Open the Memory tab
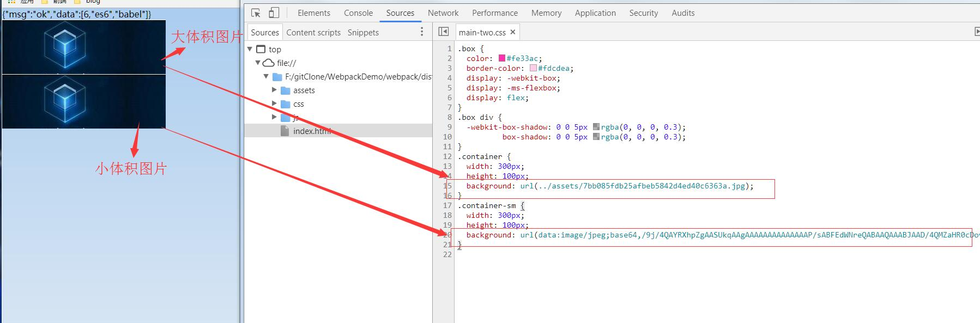This screenshot has width=980, height=323. (546, 13)
